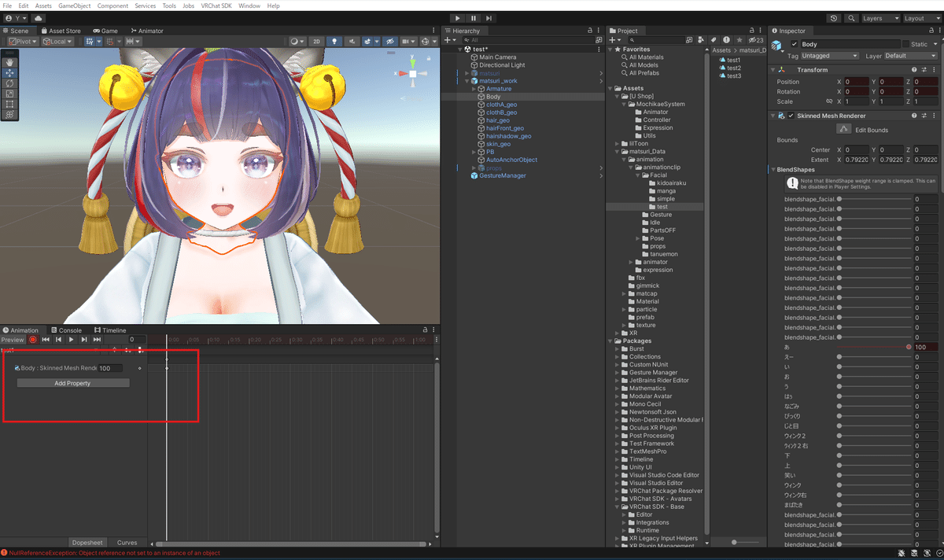
Task: Toggle Animation Preview mode
Action: 13,340
